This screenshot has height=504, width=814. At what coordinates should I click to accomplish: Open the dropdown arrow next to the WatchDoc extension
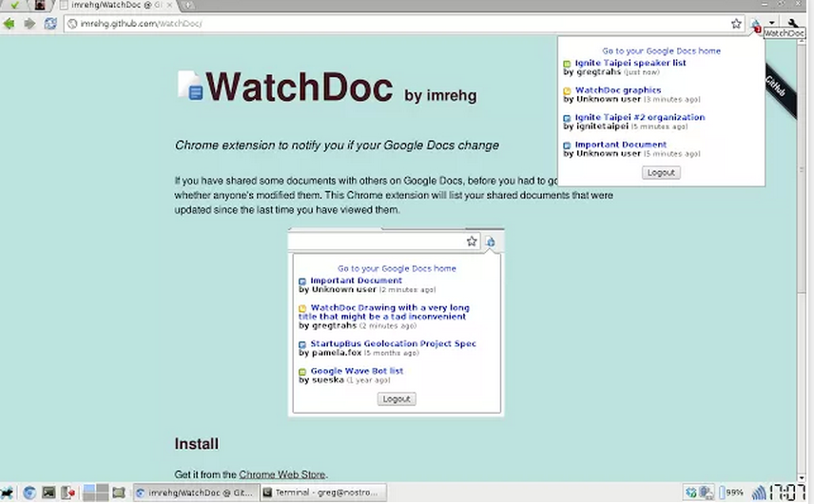(x=772, y=23)
